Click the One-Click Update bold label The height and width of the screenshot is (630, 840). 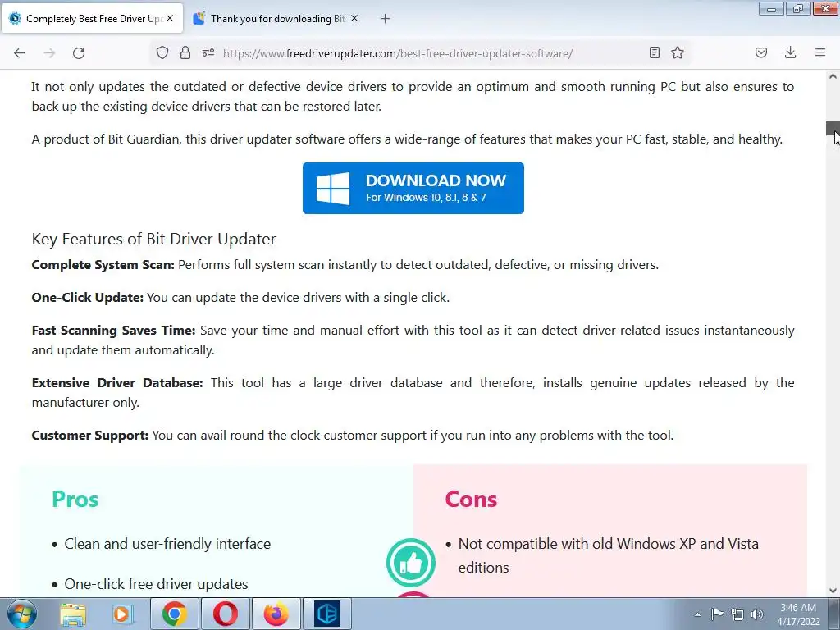87,297
